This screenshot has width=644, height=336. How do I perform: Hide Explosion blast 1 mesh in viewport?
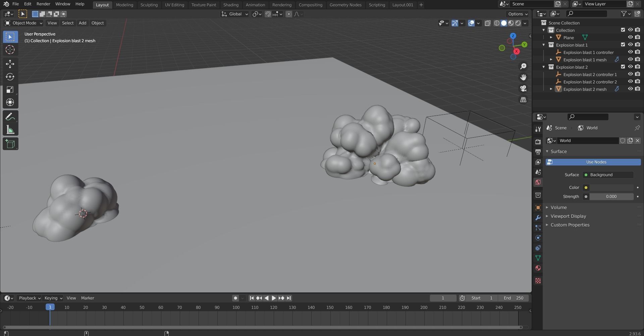pyautogui.click(x=631, y=59)
